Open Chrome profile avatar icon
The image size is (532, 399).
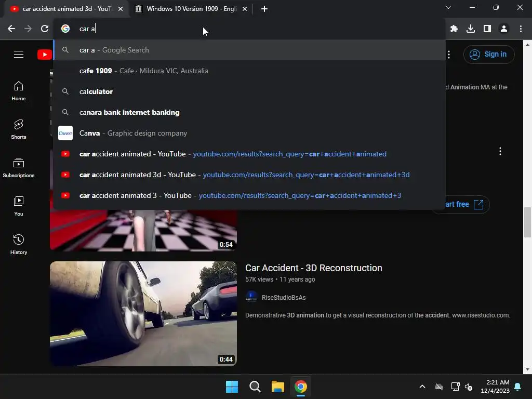(504, 29)
